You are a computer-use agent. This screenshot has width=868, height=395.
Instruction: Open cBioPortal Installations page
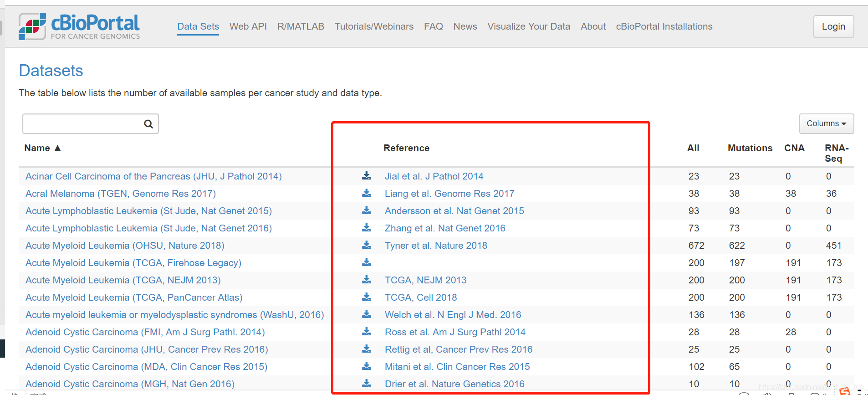click(664, 26)
